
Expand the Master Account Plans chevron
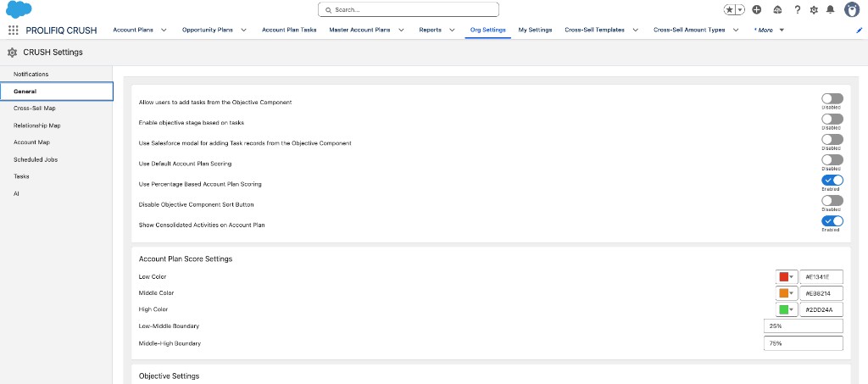(x=401, y=31)
